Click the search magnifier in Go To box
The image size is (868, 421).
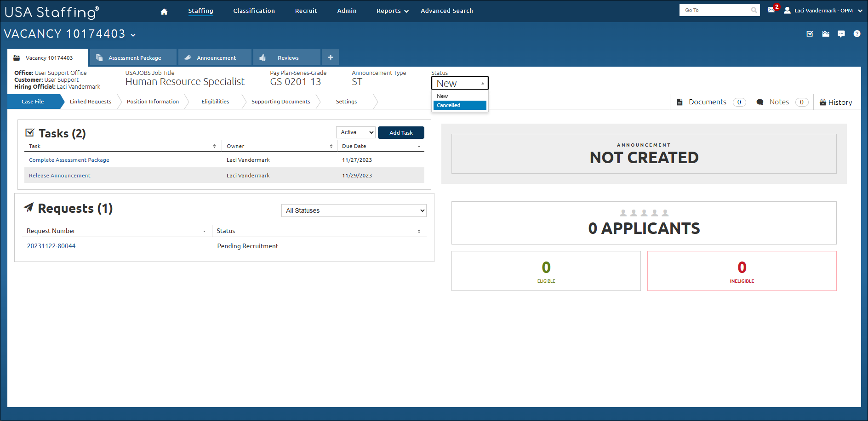click(754, 10)
